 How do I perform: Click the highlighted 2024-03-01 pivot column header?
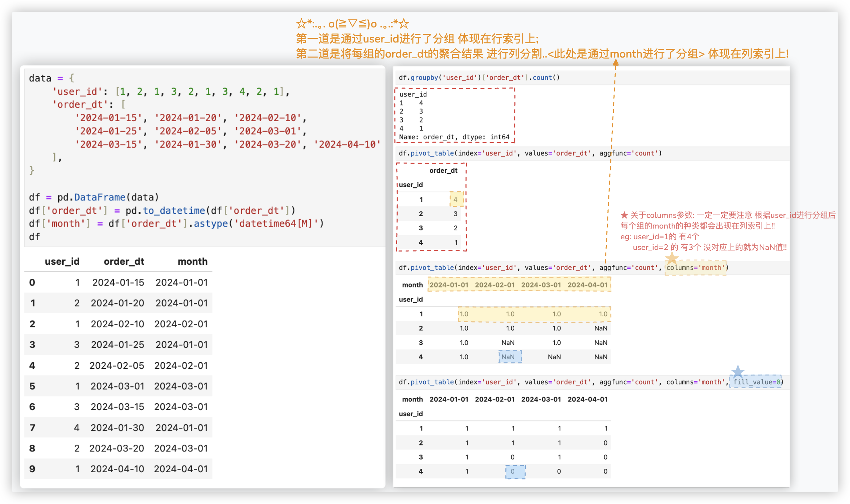(x=541, y=285)
